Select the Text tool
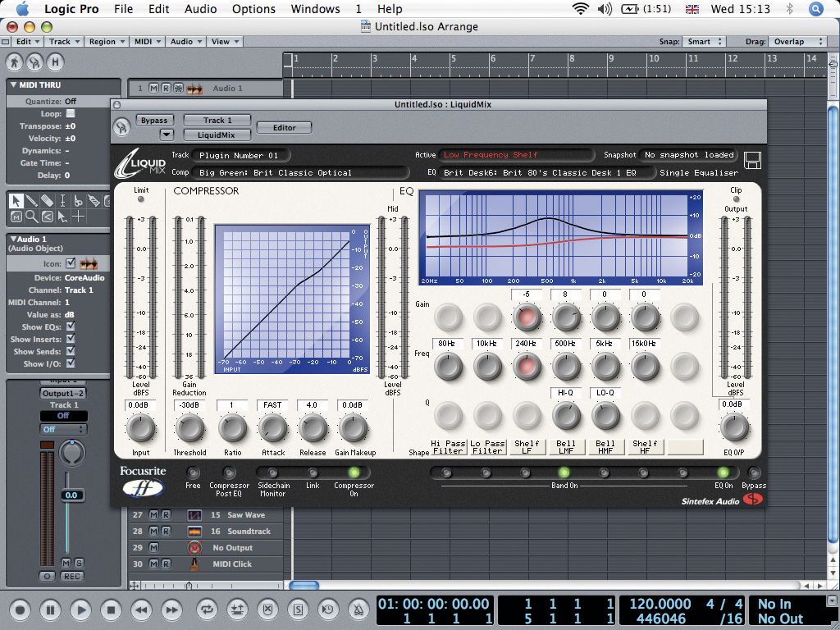840x630 pixels. [62, 201]
